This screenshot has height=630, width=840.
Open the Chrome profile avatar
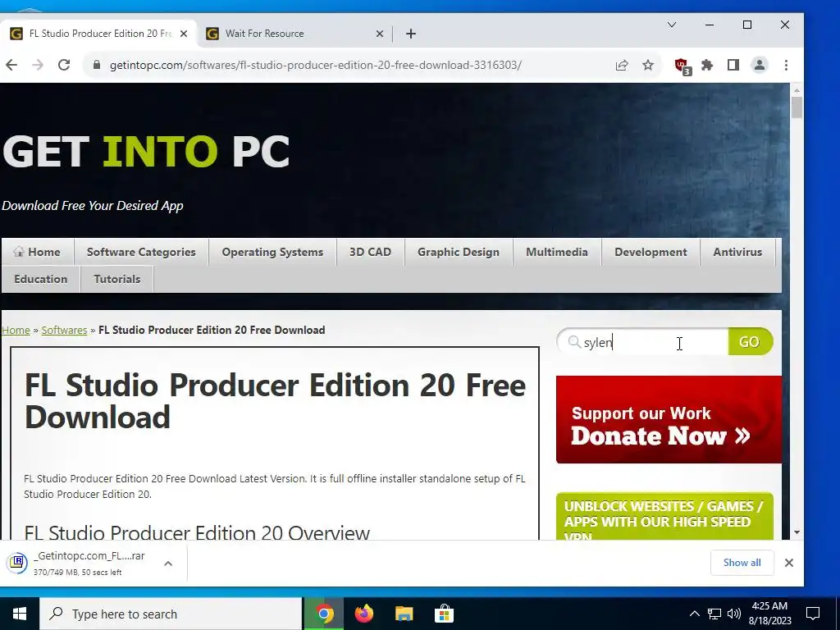pos(759,66)
